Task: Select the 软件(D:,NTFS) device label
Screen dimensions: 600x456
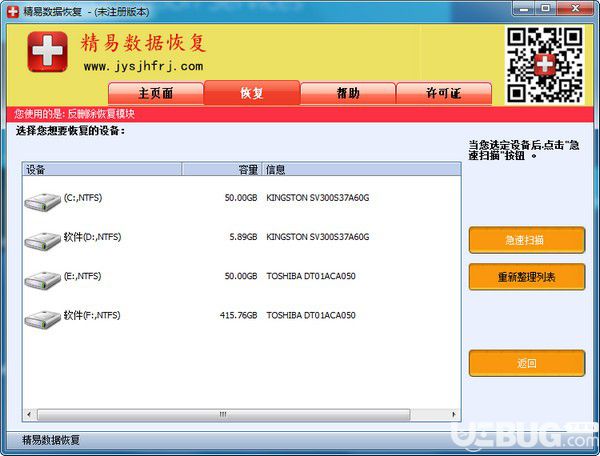Action: 92,237
